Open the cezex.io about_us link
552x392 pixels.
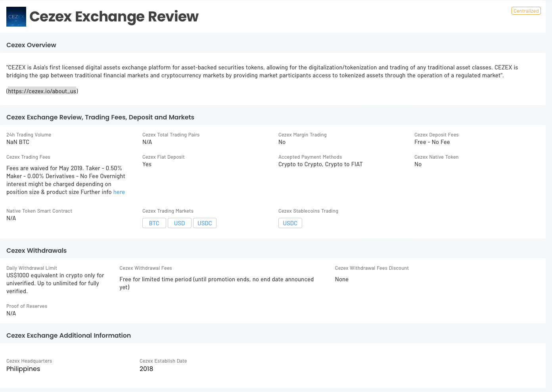[x=42, y=91]
